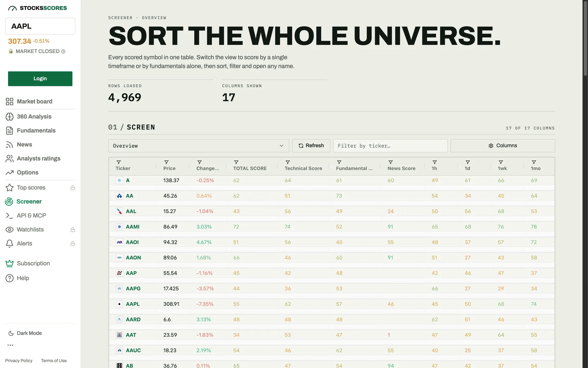Click the Refresh button

[311, 146]
